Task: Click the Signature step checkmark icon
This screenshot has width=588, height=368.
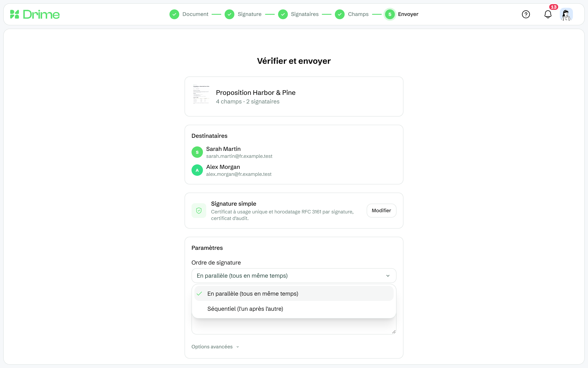Action: click(x=229, y=14)
